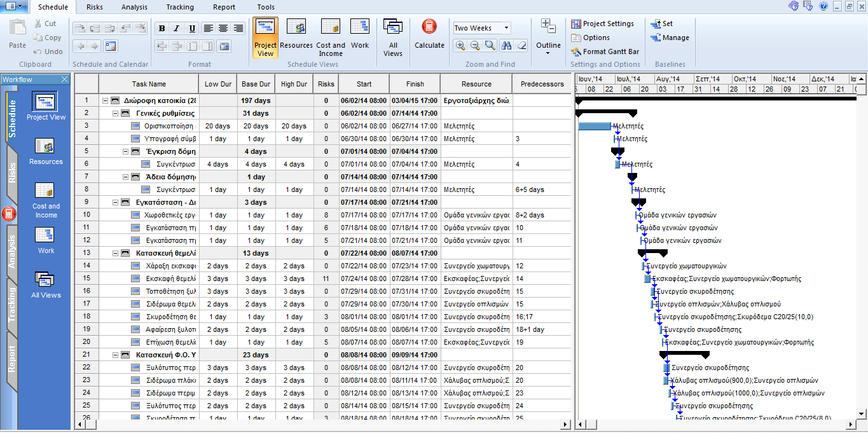This screenshot has height=433, width=868.
Task: Switch to the Tools ribbon tab
Action: [266, 7]
